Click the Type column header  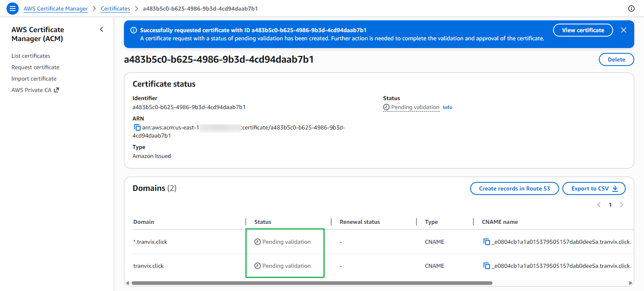[x=432, y=222]
